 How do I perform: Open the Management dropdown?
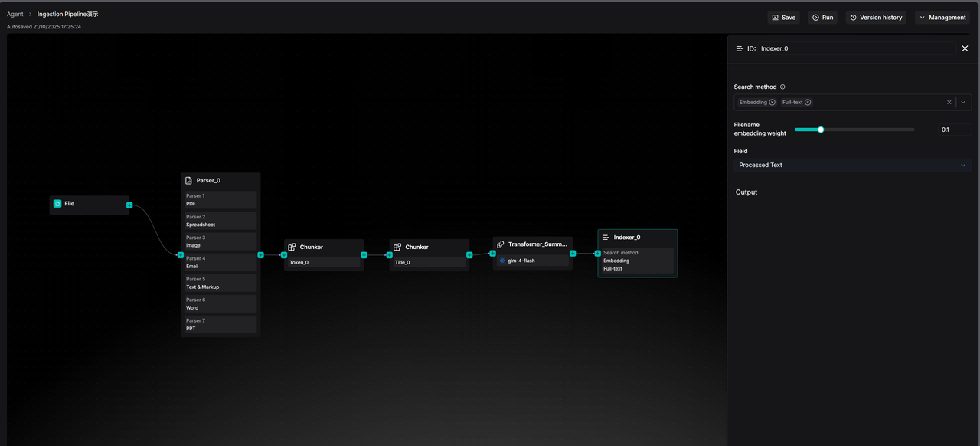tap(942, 18)
